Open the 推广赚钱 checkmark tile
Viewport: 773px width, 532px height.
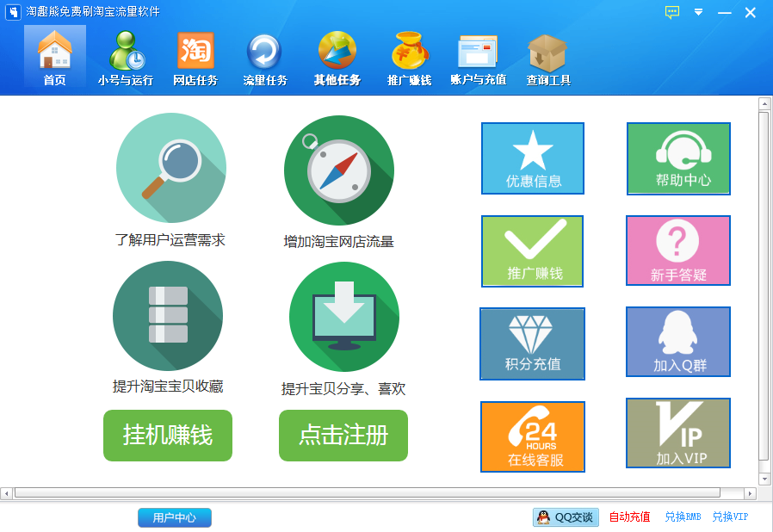coord(533,251)
